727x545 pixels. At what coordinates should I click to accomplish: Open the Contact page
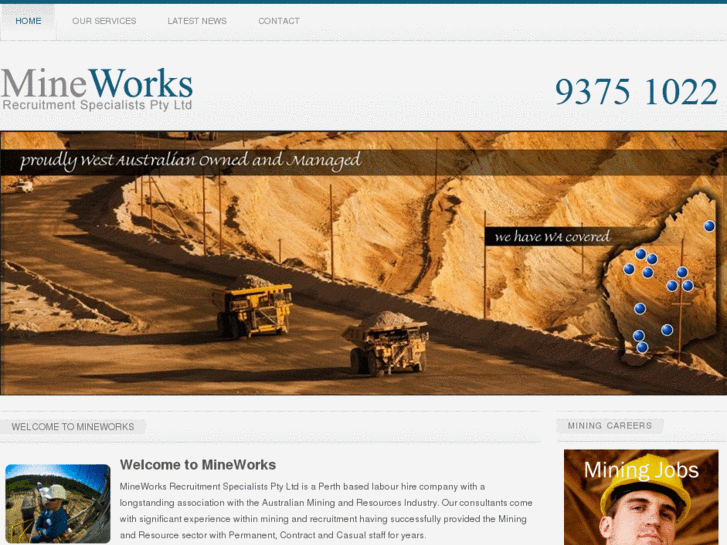[279, 21]
